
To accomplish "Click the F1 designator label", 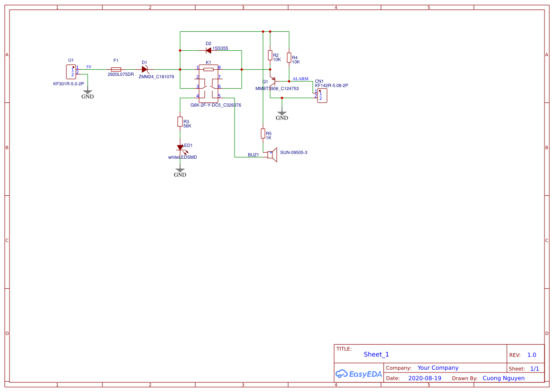I will coord(116,61).
